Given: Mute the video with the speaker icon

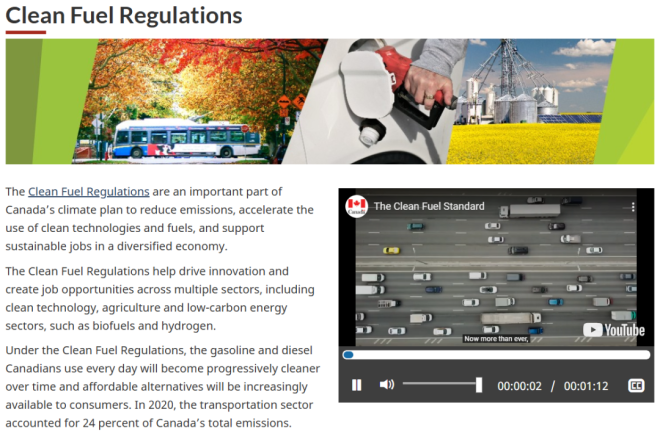Looking at the screenshot, I should tap(387, 385).
